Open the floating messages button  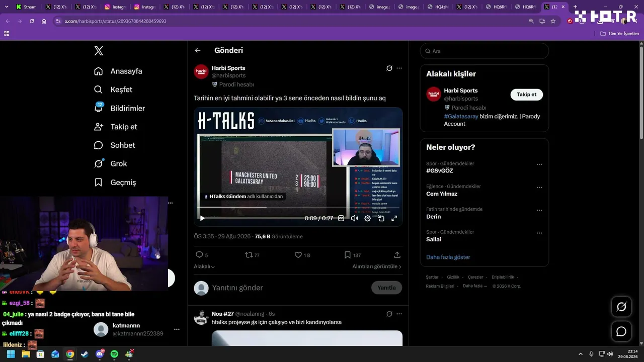pos(621,331)
